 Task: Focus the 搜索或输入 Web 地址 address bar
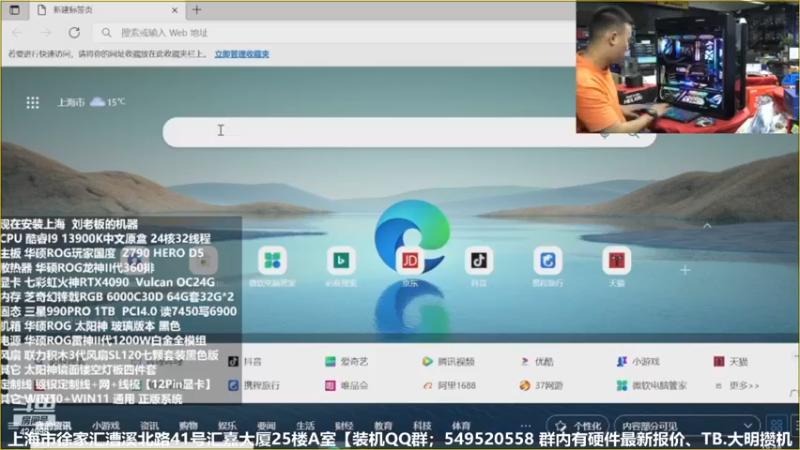(x=334, y=33)
